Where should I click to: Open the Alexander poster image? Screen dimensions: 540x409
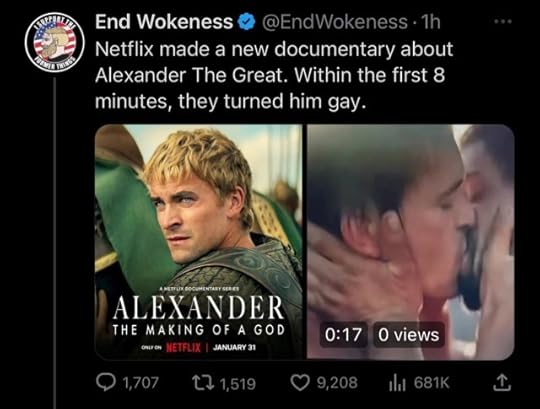pyautogui.click(x=199, y=242)
